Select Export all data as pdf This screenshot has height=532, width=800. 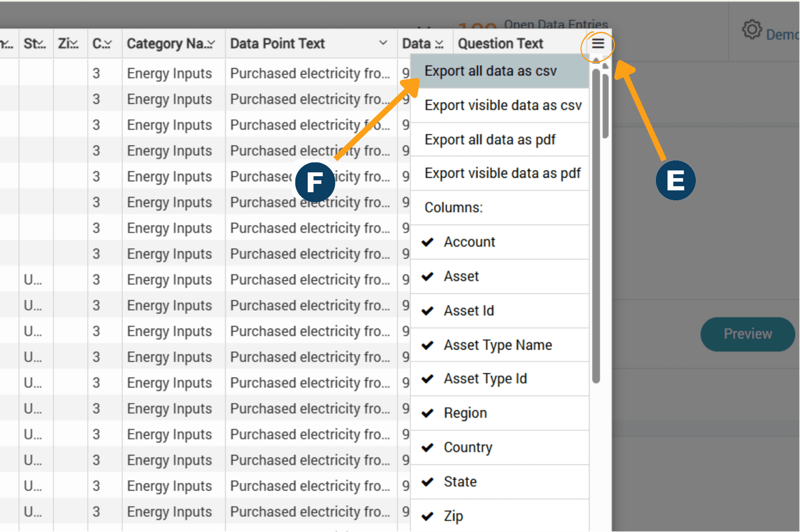[x=500, y=139]
